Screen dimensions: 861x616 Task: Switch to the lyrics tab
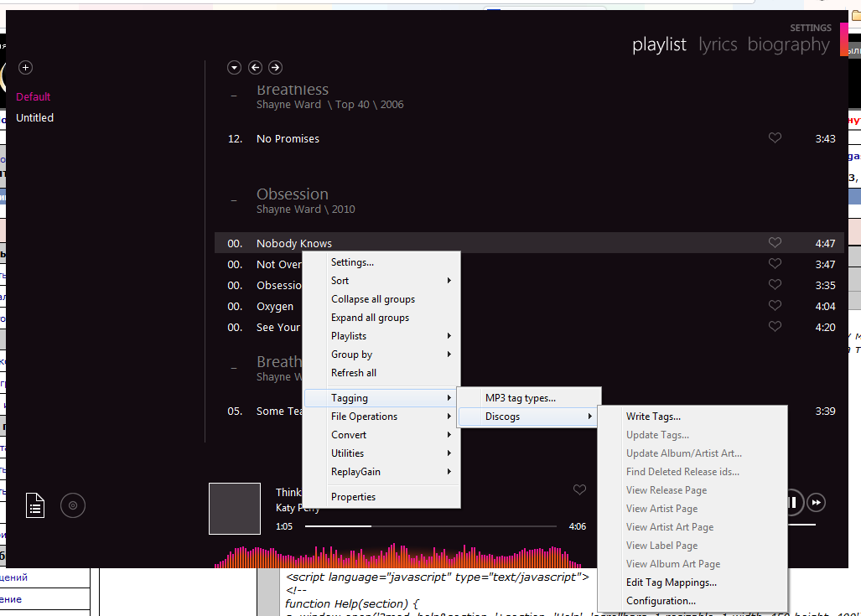tap(718, 44)
